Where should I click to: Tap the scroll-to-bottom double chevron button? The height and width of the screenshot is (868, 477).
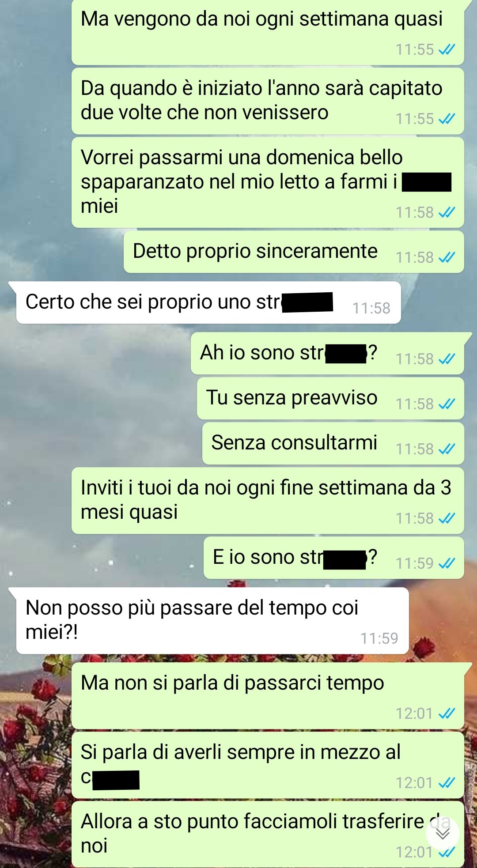click(x=443, y=834)
